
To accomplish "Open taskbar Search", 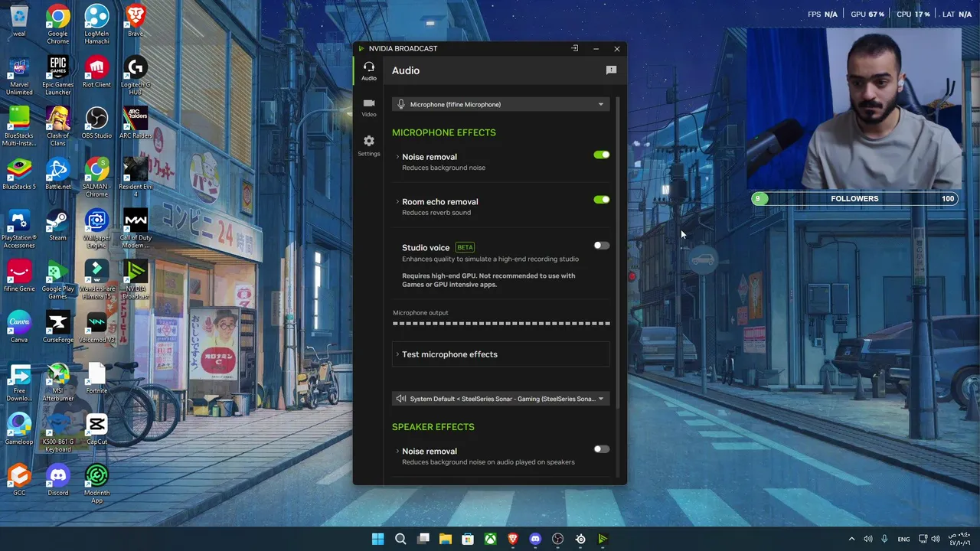I will point(400,539).
